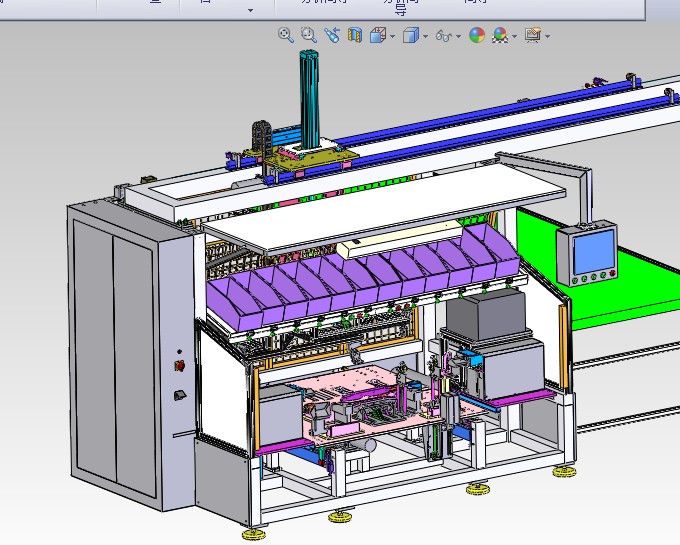Return to the Previous View

pos(331,35)
